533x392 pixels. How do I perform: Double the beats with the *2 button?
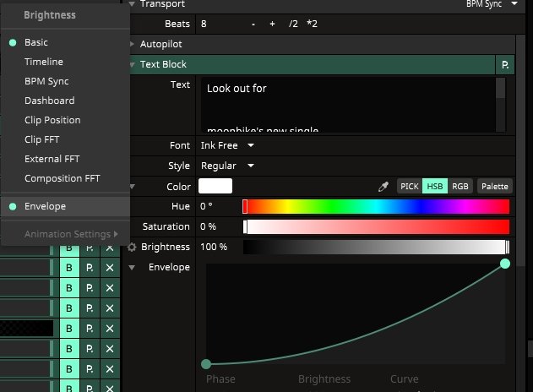[x=313, y=24]
